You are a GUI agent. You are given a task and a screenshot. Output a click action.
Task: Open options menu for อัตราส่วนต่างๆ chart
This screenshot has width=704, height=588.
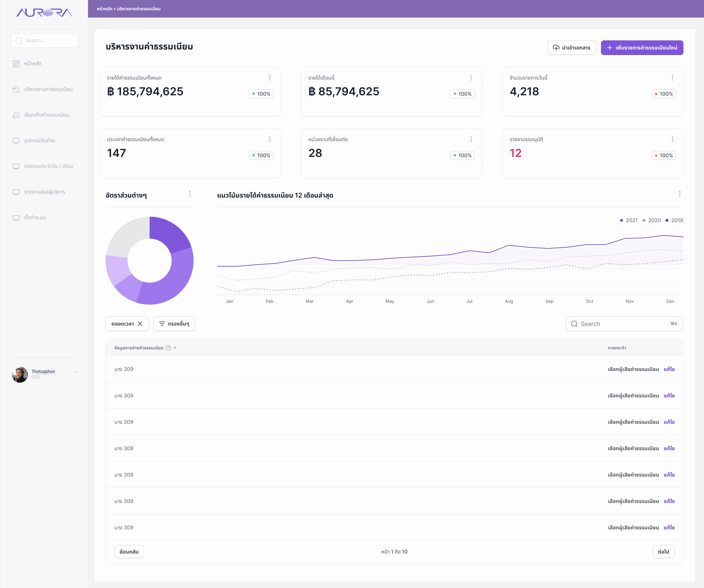[190, 194]
